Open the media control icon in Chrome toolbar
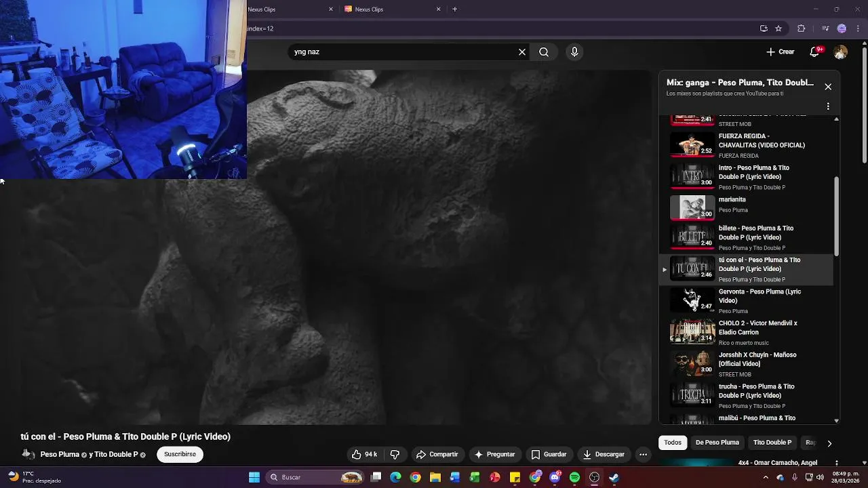 point(825,28)
